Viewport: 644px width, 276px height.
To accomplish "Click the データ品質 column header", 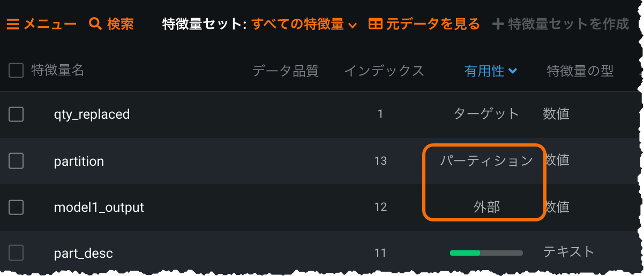I will [286, 71].
